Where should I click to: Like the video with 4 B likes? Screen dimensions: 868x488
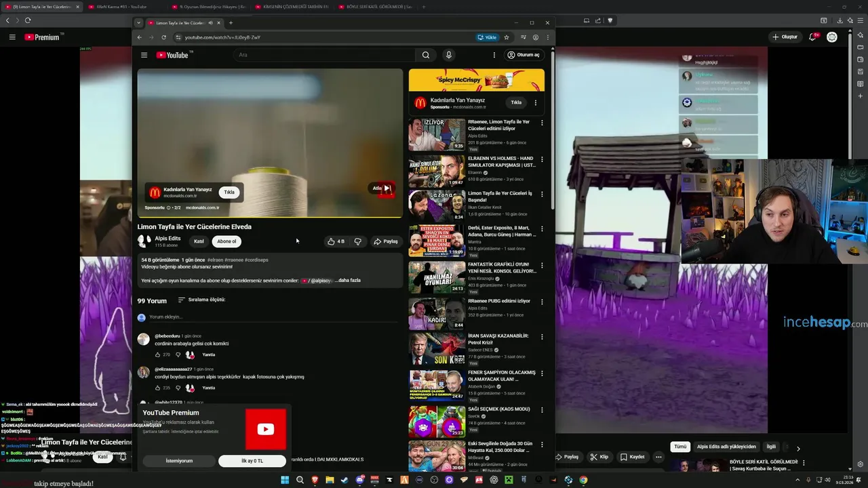click(336, 241)
